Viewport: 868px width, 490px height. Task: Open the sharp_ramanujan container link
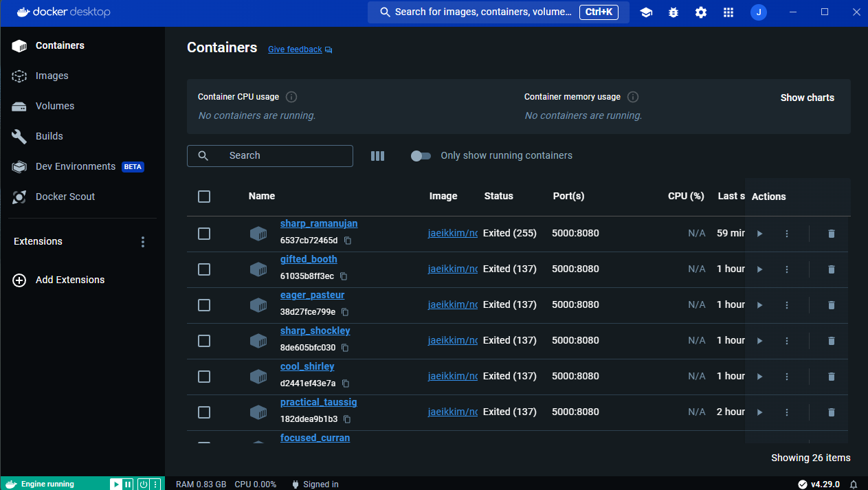(319, 223)
